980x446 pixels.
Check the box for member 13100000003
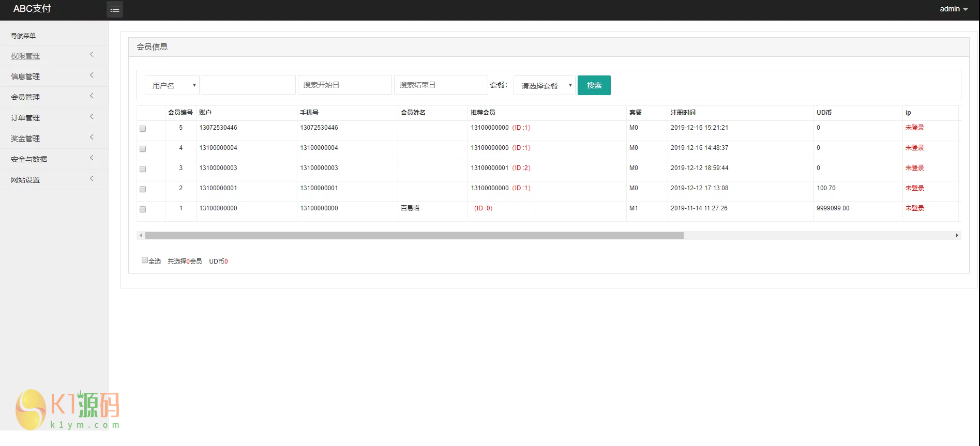point(143,169)
